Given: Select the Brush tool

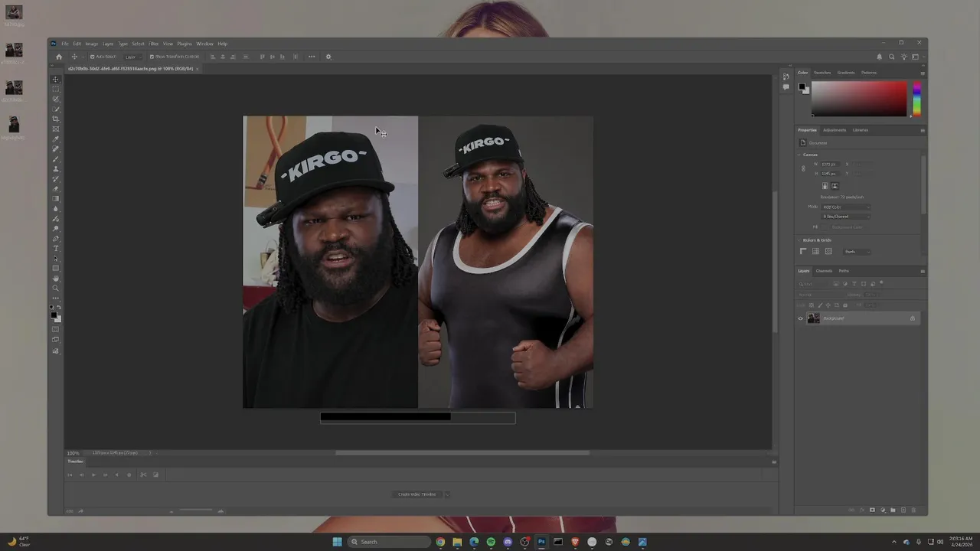Looking at the screenshot, I should click(x=55, y=158).
